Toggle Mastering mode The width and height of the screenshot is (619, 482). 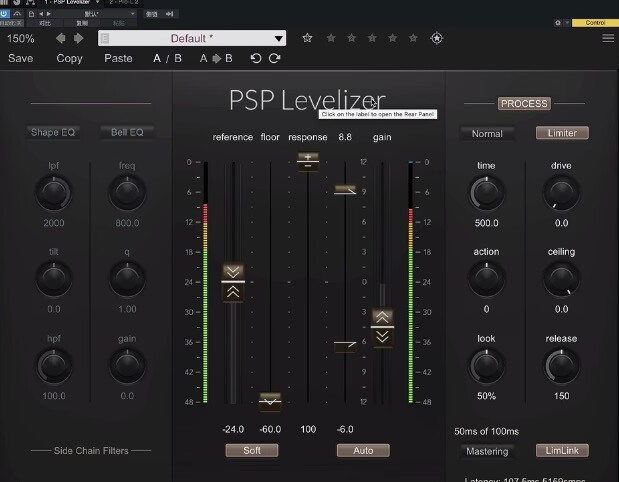[x=487, y=451]
